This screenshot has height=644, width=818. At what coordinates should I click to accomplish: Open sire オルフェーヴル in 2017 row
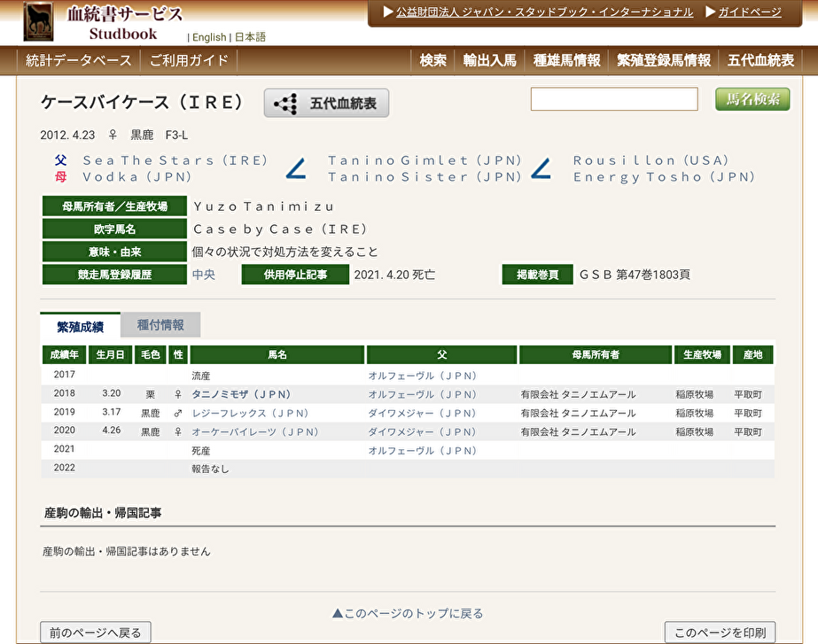tap(423, 376)
